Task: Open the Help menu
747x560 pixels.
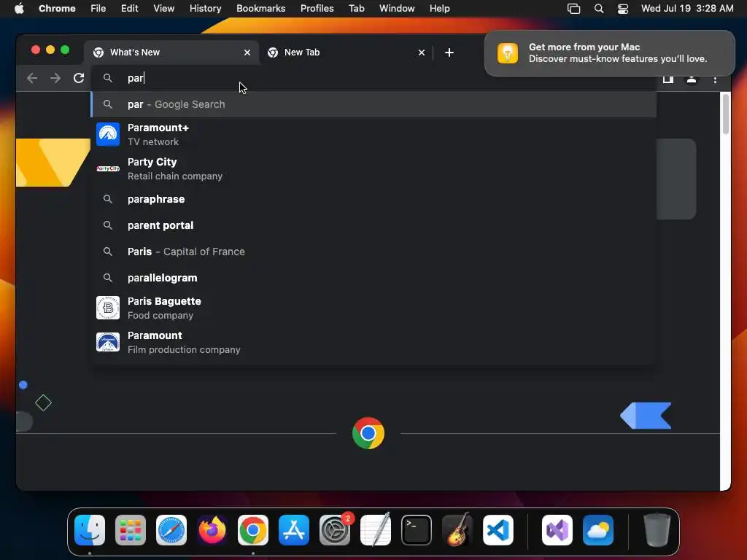Action: 439,8
